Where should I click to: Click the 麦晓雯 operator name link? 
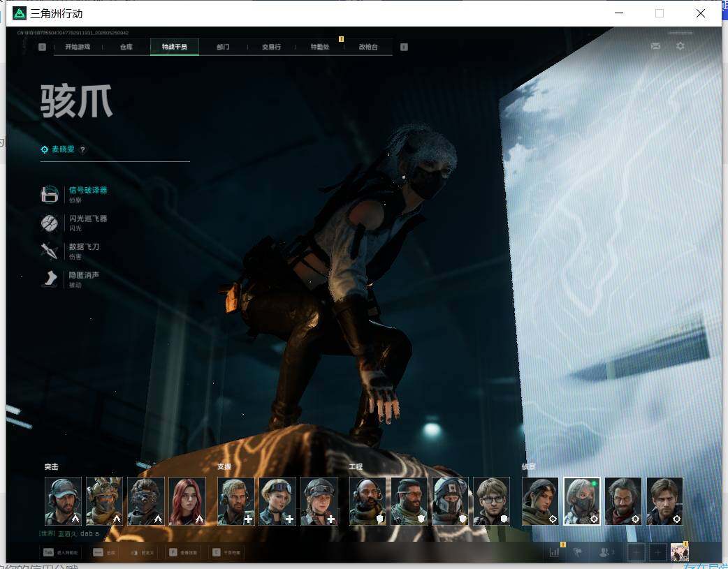coord(63,149)
